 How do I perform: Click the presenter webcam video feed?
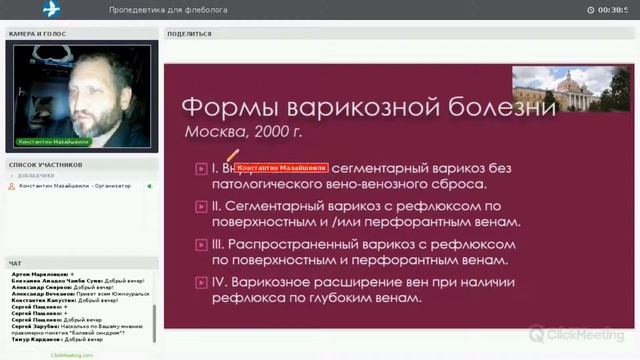pyautogui.click(x=82, y=96)
